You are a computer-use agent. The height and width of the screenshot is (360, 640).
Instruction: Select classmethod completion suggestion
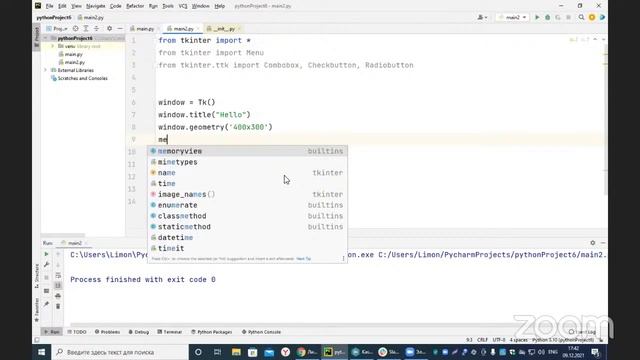click(x=247, y=216)
